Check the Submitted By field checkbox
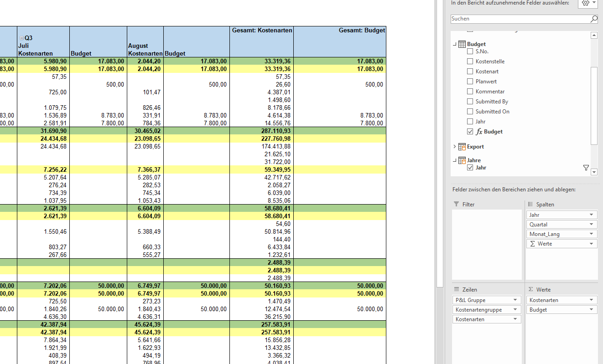The height and width of the screenshot is (364, 603). click(470, 102)
